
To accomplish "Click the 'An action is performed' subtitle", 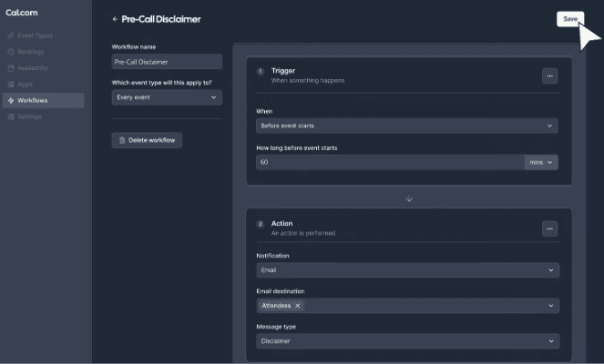I will [x=303, y=233].
